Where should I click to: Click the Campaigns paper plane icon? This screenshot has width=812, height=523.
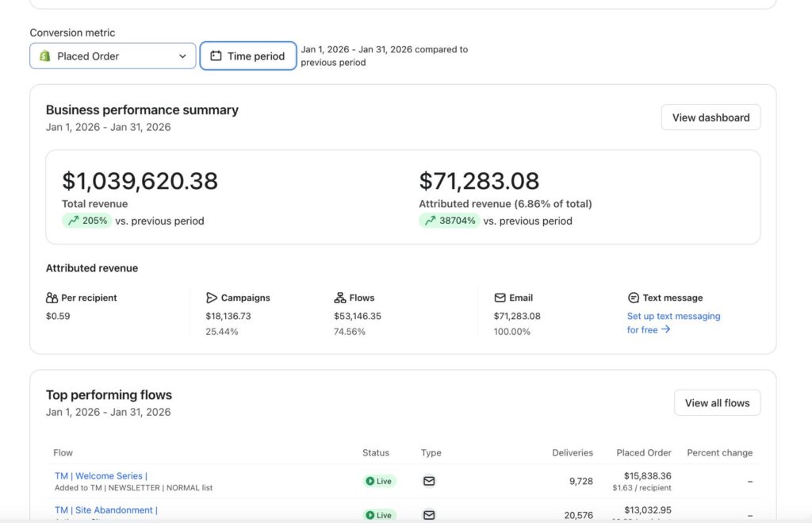tap(212, 298)
